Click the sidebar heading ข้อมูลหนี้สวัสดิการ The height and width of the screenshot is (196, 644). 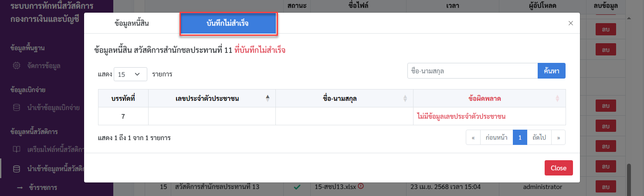click(34, 131)
